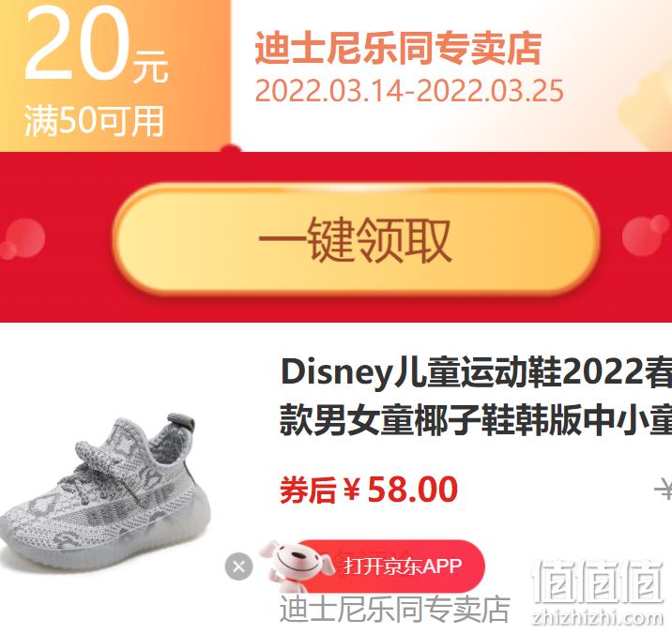
Task: Open the Disney儿童运动鞋2022春 product title link
Action: pos(476,372)
